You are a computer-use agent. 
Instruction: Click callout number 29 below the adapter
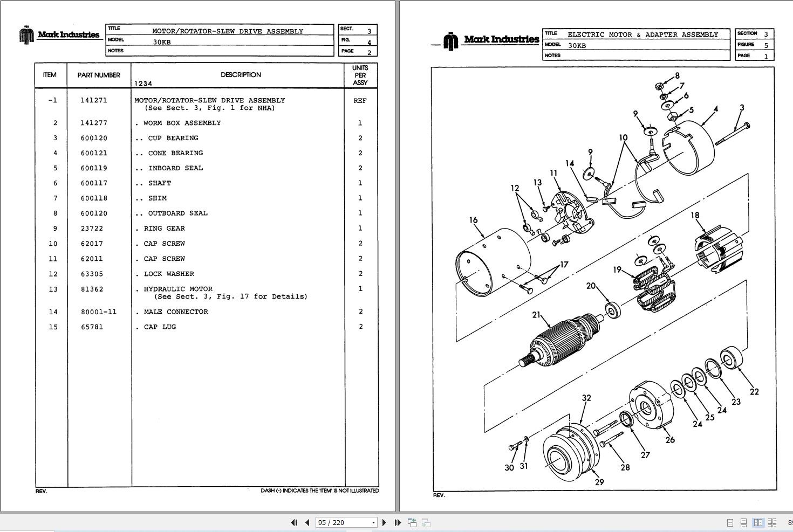[x=599, y=482]
